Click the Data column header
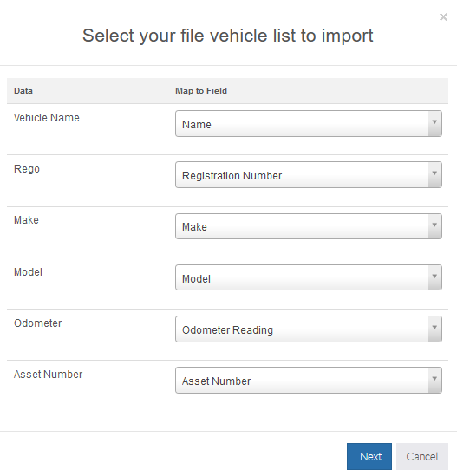This screenshot has width=457, height=476. (x=23, y=91)
